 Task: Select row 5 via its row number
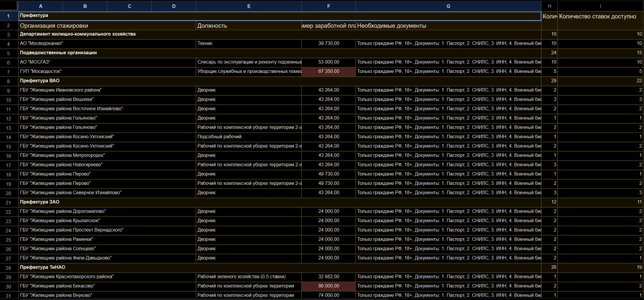(9, 53)
